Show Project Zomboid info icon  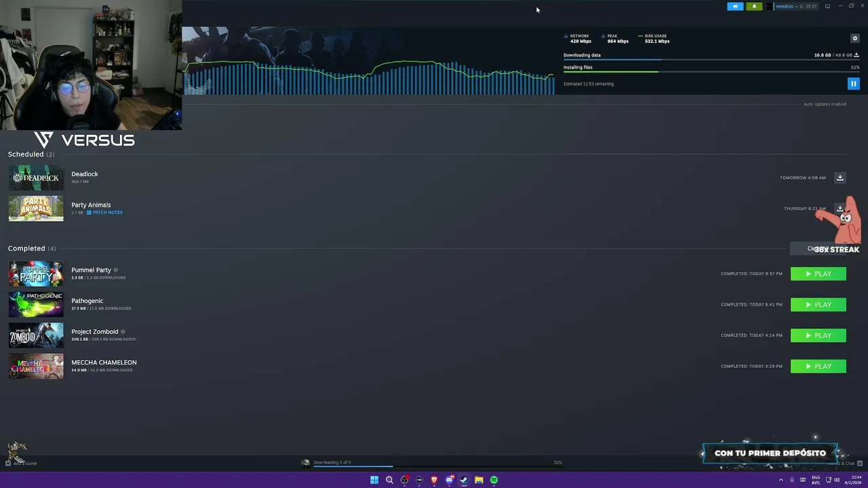(x=123, y=331)
